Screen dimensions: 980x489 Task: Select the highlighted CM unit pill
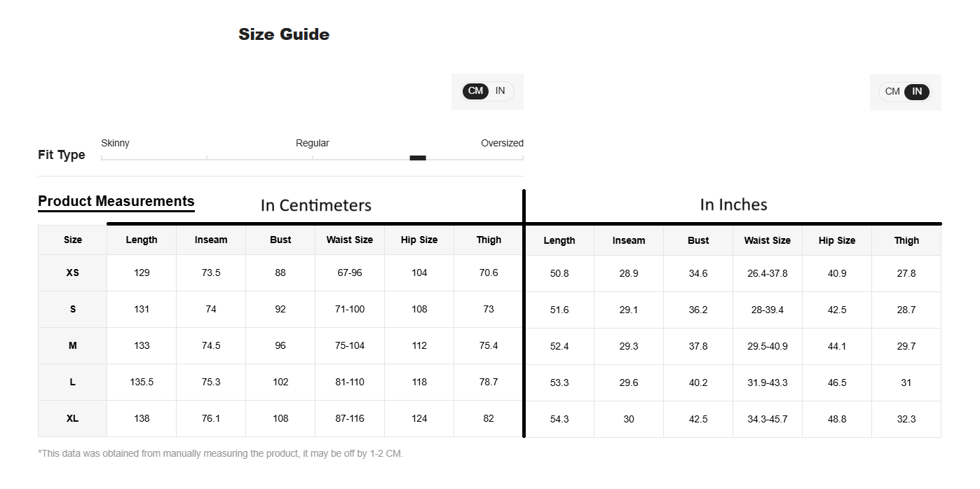[475, 91]
